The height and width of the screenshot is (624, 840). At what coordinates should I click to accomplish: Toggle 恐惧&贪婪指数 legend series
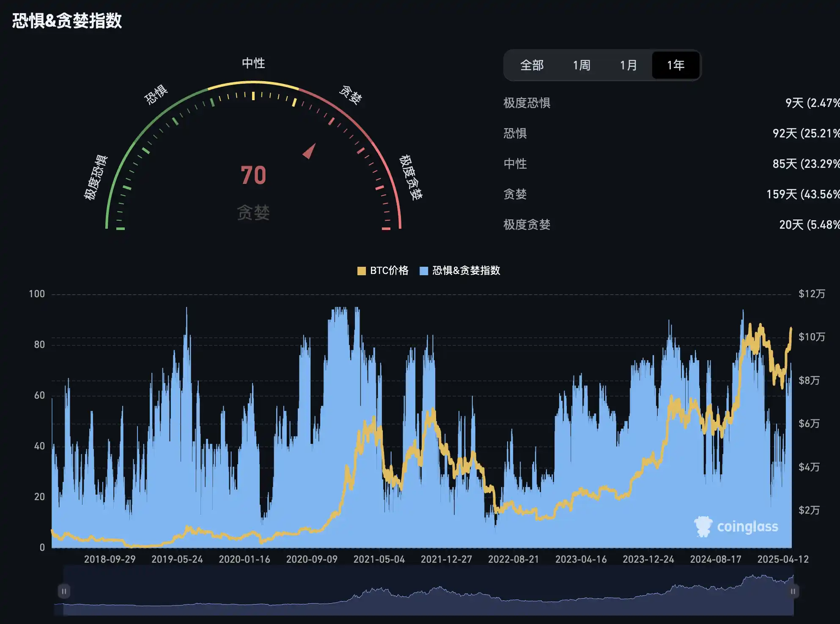click(x=466, y=271)
